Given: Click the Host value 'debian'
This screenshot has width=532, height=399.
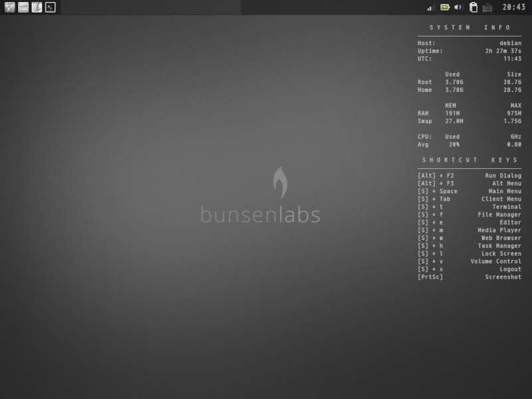Looking at the screenshot, I should tap(510, 43).
